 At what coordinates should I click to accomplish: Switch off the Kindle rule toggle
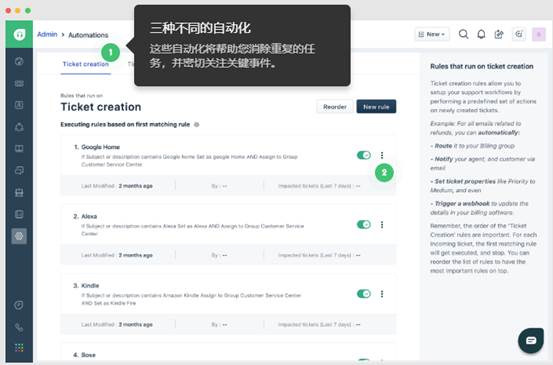(x=364, y=294)
